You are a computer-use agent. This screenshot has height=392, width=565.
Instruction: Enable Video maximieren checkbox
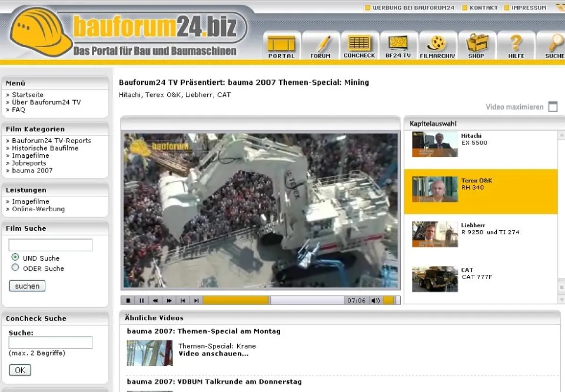coord(552,107)
